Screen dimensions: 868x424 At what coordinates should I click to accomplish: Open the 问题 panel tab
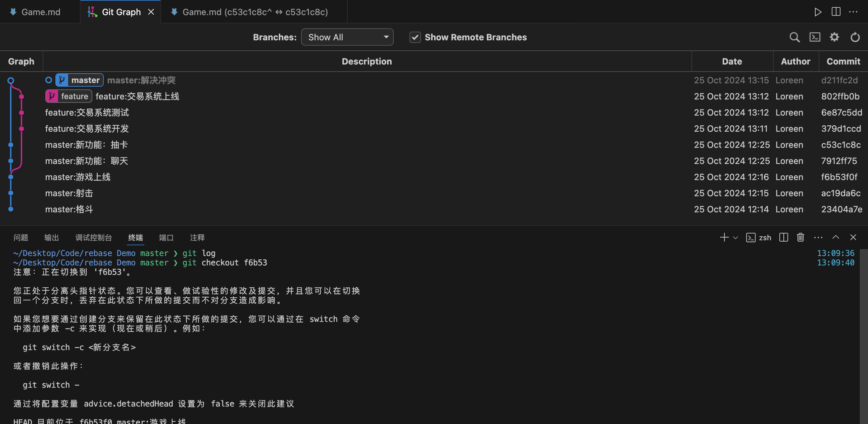pos(21,238)
